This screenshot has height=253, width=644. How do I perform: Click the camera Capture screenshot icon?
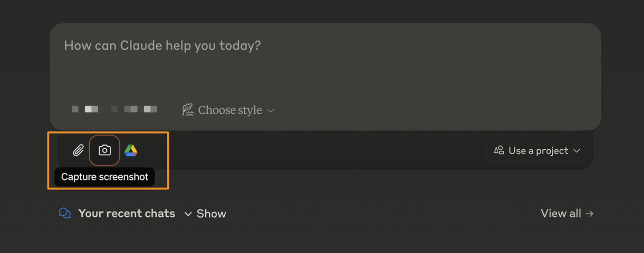[x=105, y=150]
